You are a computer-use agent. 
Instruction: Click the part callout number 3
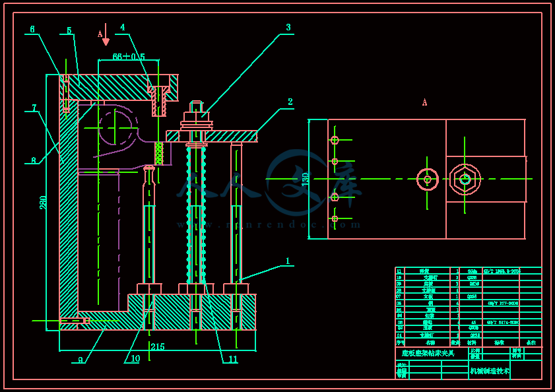[288, 27]
